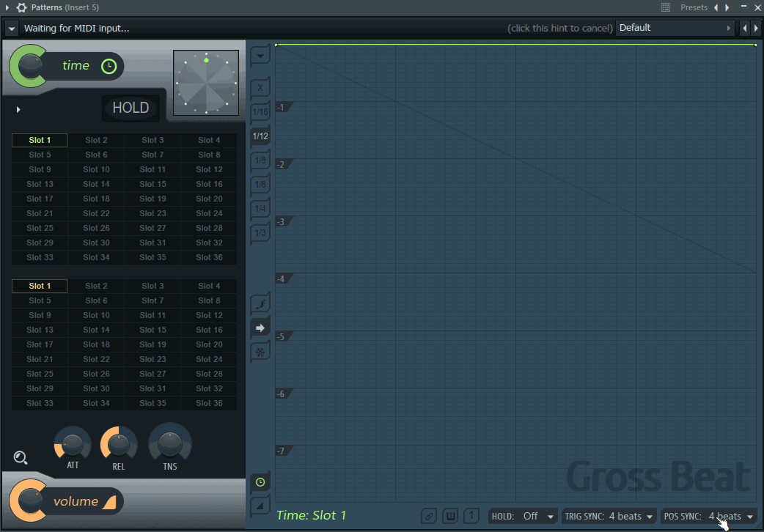Show the time envelope with the clock icon
The width and height of the screenshot is (764, 532).
(260, 482)
